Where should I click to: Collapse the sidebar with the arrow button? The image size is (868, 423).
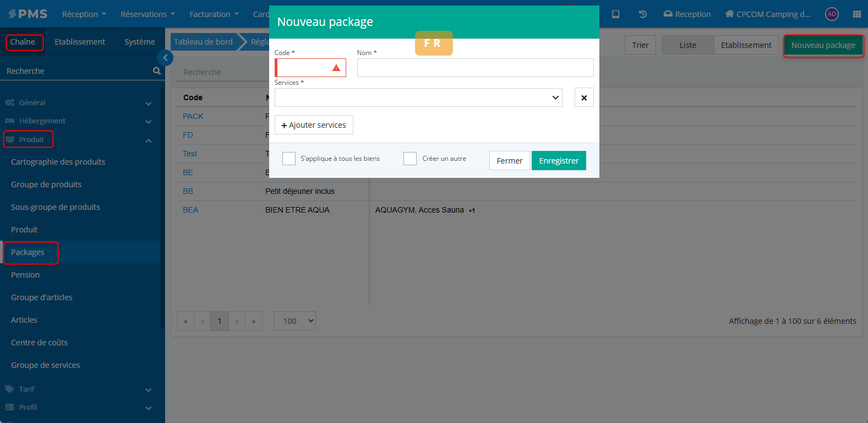click(165, 58)
